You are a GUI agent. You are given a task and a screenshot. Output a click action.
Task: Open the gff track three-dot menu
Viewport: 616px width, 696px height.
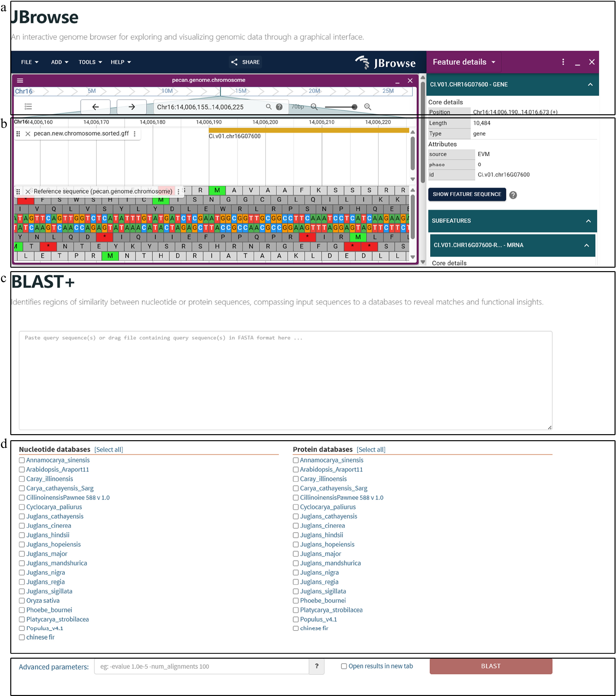[x=135, y=134]
